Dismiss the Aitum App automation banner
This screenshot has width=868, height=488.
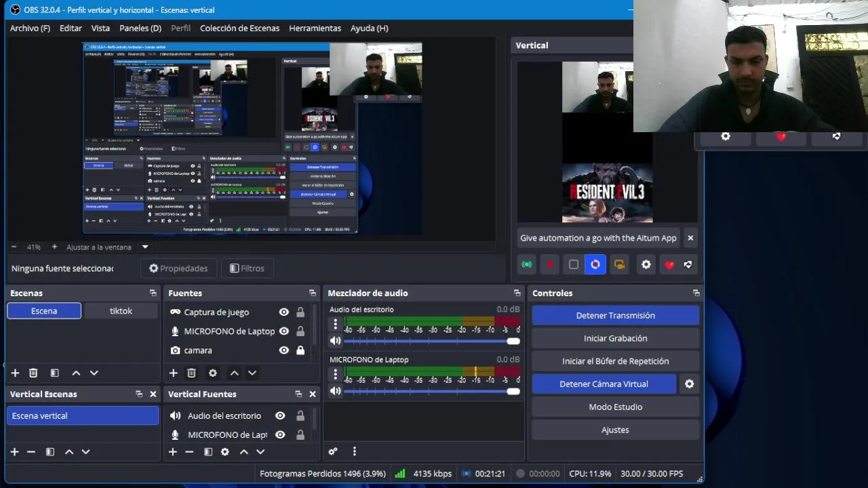click(x=690, y=238)
